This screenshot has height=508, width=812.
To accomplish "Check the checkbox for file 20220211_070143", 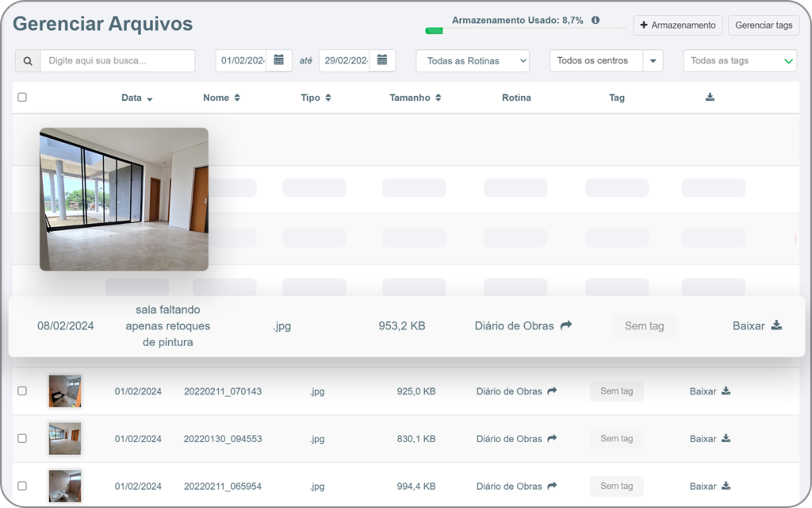I will (22, 391).
